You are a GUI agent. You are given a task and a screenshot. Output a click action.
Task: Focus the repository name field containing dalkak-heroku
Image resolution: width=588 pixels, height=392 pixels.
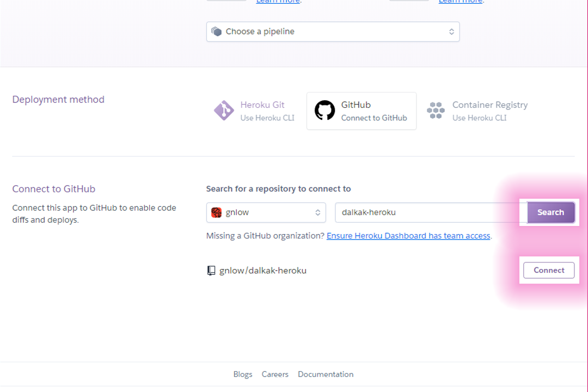point(431,212)
